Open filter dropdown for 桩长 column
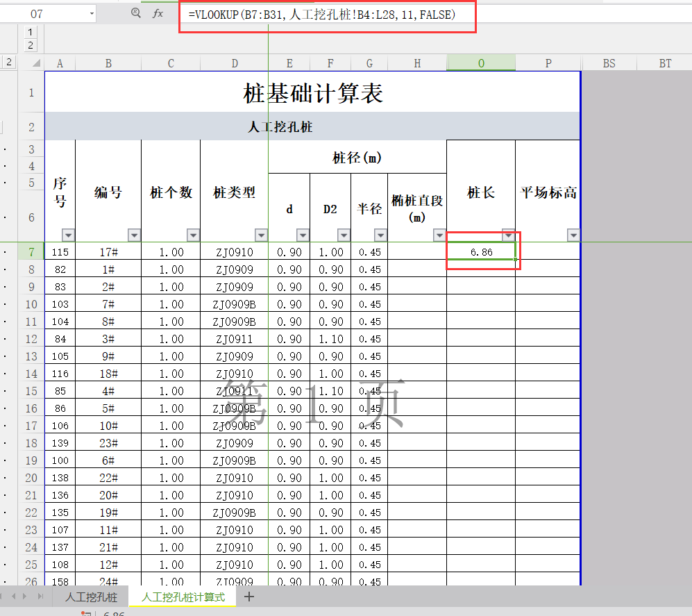This screenshot has width=692, height=616. tap(508, 235)
